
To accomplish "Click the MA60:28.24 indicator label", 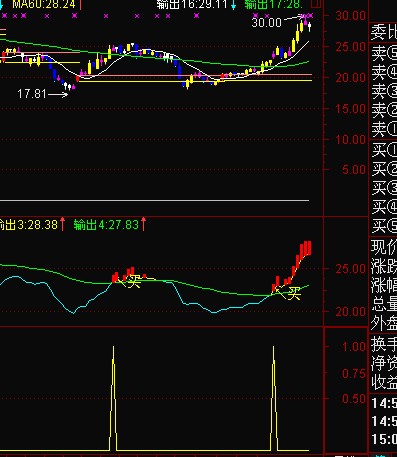I will tap(44, 4).
